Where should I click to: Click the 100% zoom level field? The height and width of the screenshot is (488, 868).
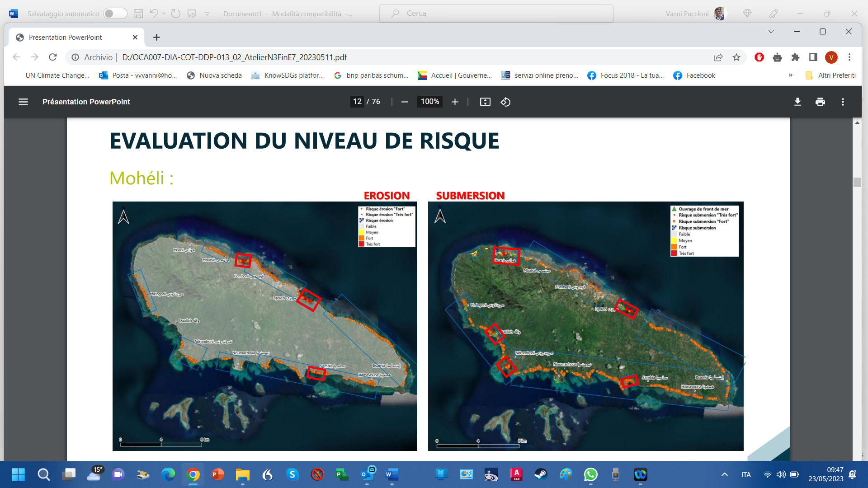click(x=430, y=102)
